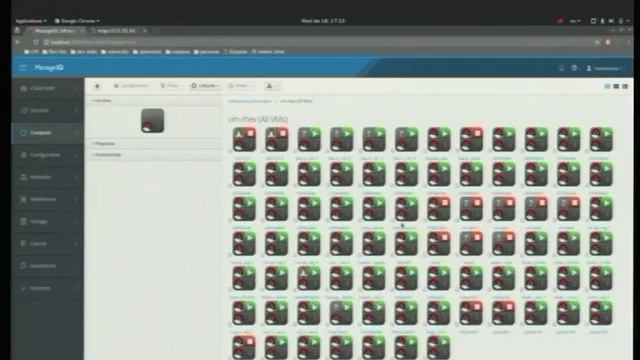Expand the Relationships accordion section
This screenshot has height=360, width=640.
(154, 155)
